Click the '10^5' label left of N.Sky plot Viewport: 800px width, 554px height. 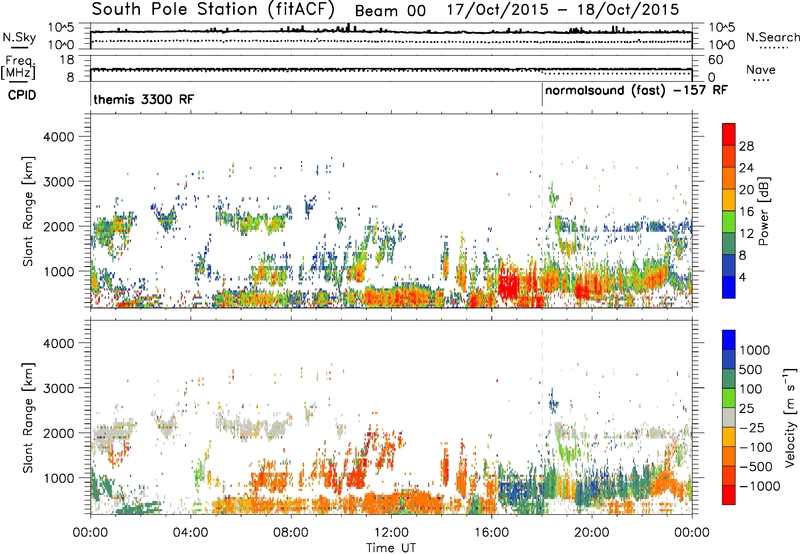(x=61, y=27)
